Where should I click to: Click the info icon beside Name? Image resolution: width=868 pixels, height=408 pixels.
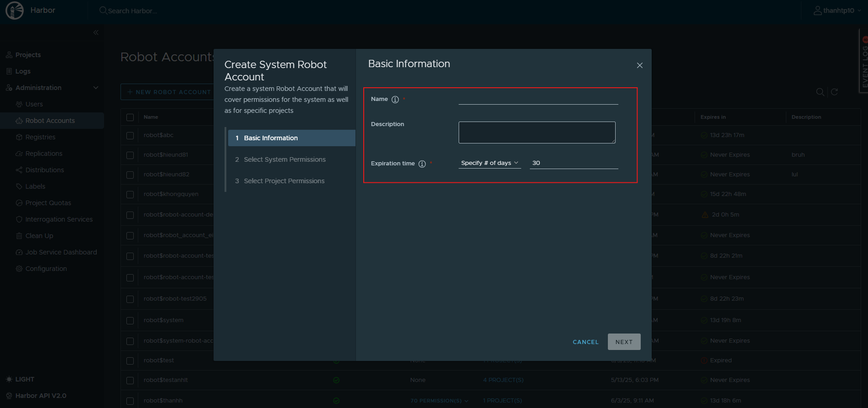click(x=395, y=100)
